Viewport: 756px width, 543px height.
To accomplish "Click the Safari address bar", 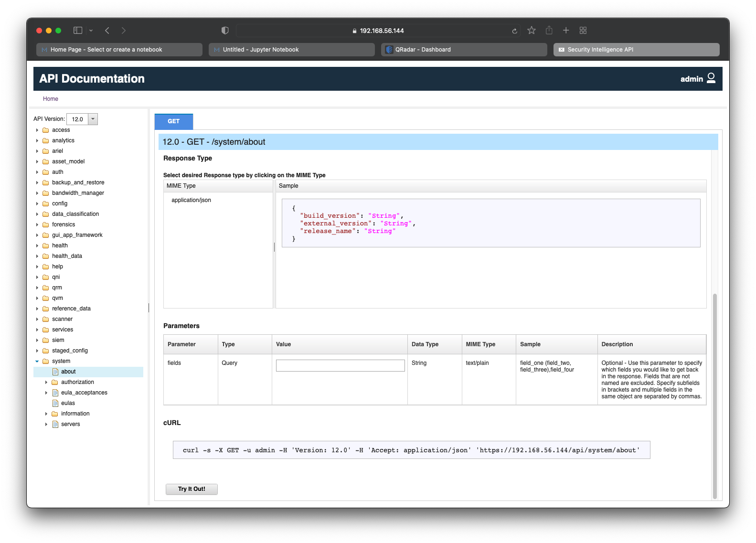I will tap(378, 31).
